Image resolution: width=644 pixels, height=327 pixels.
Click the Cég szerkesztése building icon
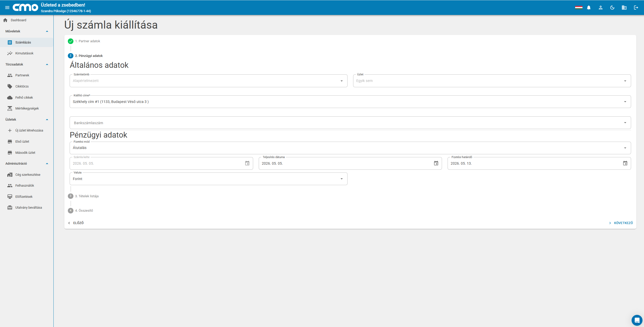10,175
